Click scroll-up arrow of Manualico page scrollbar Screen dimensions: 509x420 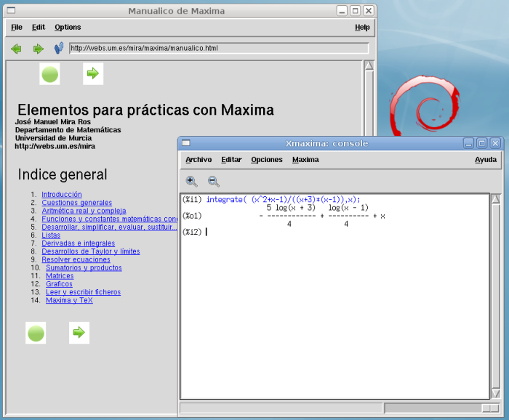tap(369, 66)
